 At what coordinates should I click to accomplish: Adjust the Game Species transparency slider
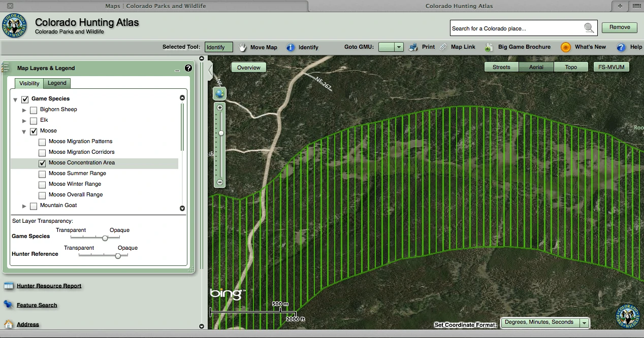[x=105, y=238]
